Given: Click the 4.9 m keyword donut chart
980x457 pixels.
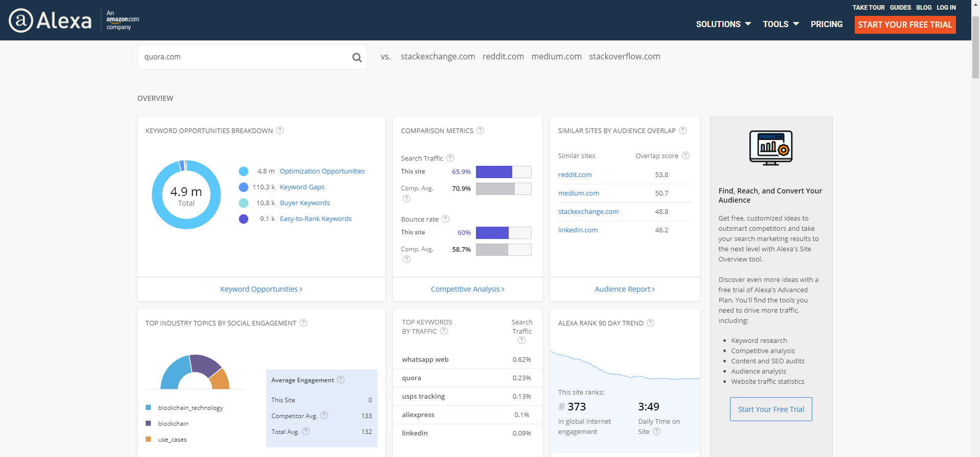Looking at the screenshot, I should click(x=186, y=194).
